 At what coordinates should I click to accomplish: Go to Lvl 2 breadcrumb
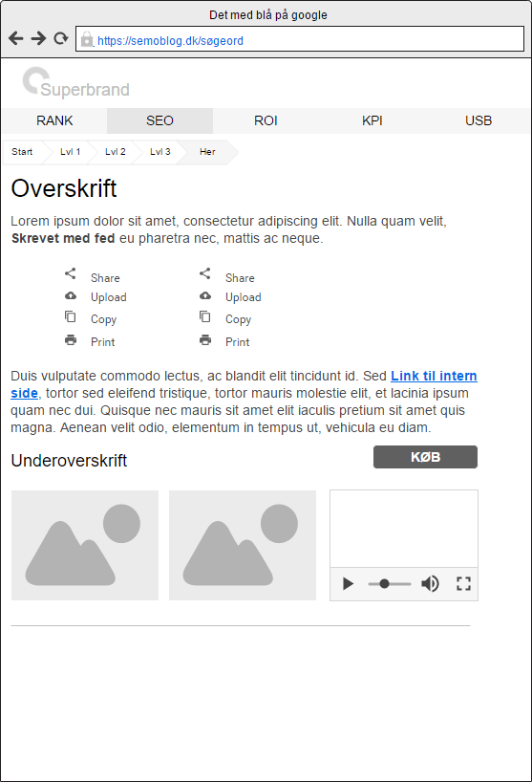click(x=115, y=152)
